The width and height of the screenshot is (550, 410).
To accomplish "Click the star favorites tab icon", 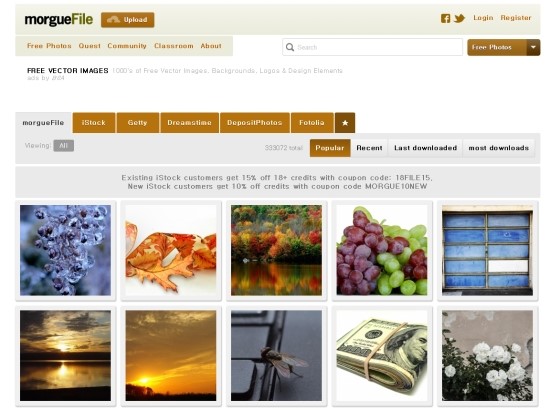I will 345,123.
